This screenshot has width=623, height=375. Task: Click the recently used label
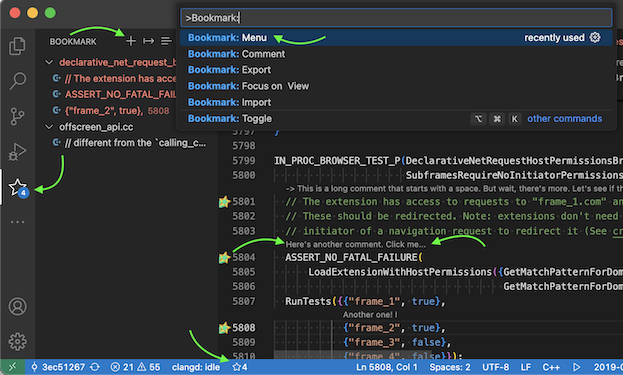tap(554, 38)
